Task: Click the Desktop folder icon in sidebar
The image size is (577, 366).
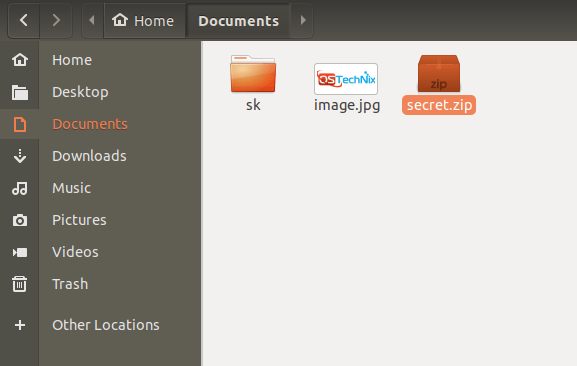Action: [x=20, y=92]
